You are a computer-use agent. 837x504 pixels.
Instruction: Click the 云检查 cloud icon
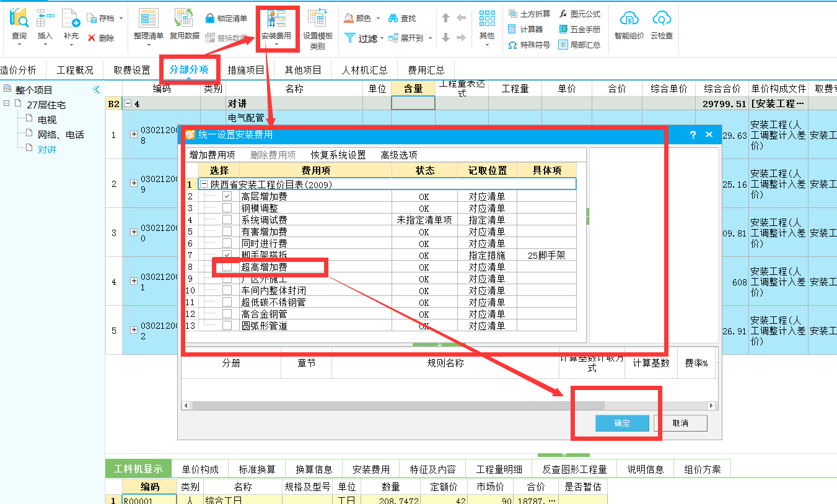pos(662,19)
